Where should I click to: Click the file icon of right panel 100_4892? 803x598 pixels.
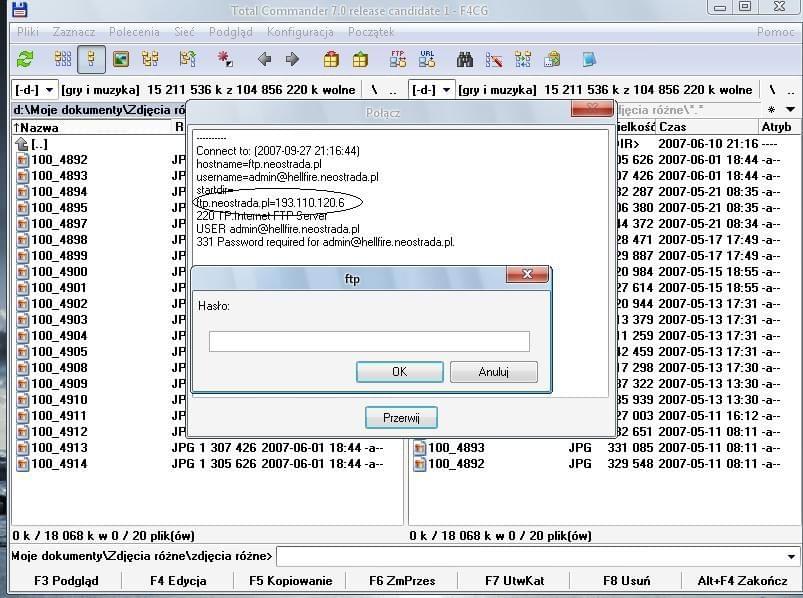point(419,464)
